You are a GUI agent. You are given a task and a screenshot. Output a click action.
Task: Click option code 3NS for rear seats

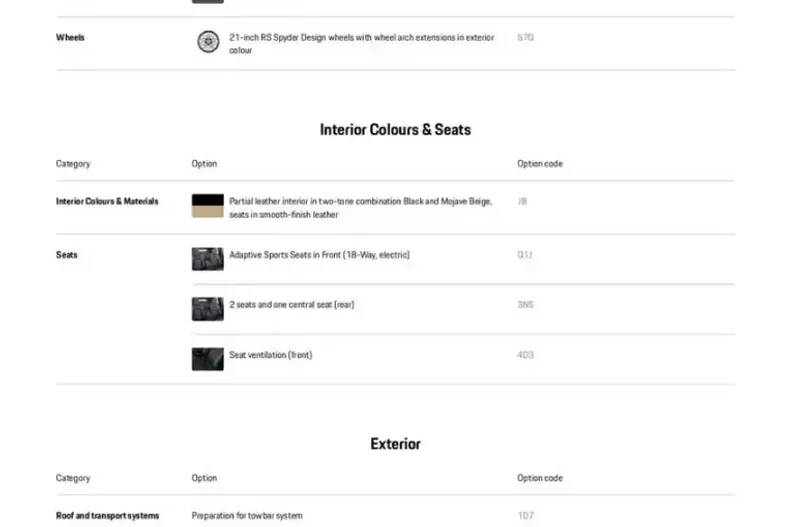tap(525, 304)
